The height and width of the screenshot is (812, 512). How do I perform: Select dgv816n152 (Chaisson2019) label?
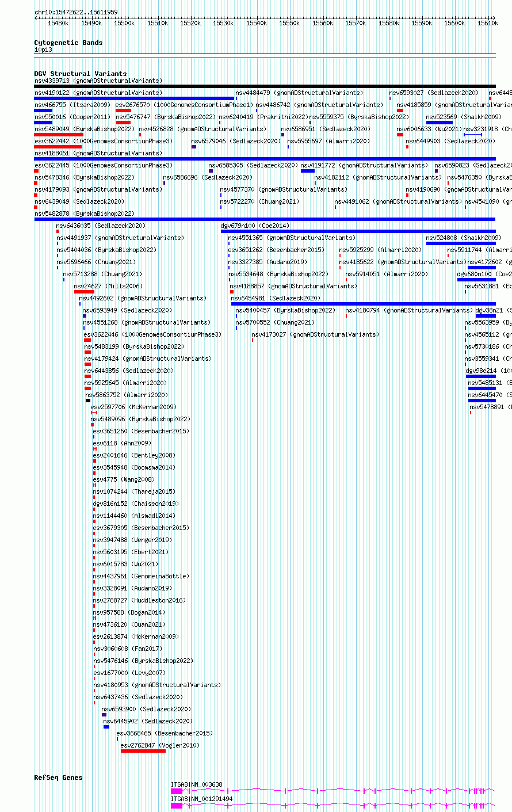point(136,504)
